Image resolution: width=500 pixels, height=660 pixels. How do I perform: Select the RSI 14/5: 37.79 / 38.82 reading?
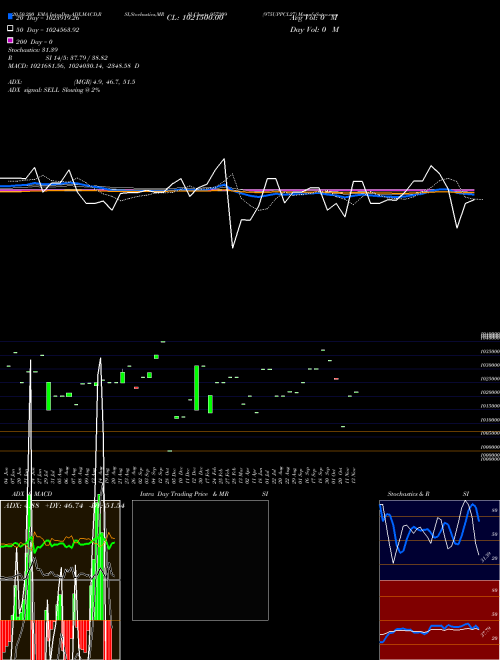(x=58, y=58)
